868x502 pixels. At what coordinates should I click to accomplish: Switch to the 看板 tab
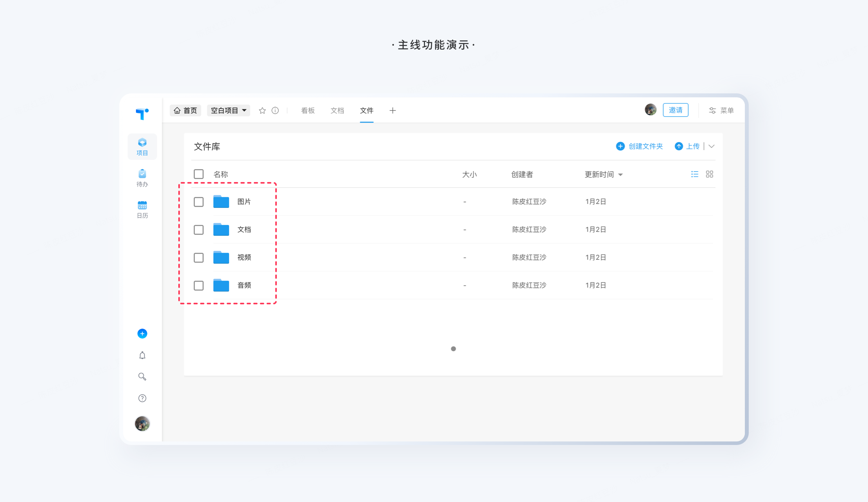[x=308, y=111]
